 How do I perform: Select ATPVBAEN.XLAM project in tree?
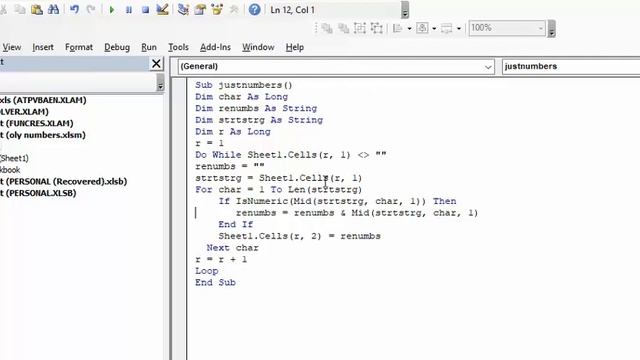[43, 100]
